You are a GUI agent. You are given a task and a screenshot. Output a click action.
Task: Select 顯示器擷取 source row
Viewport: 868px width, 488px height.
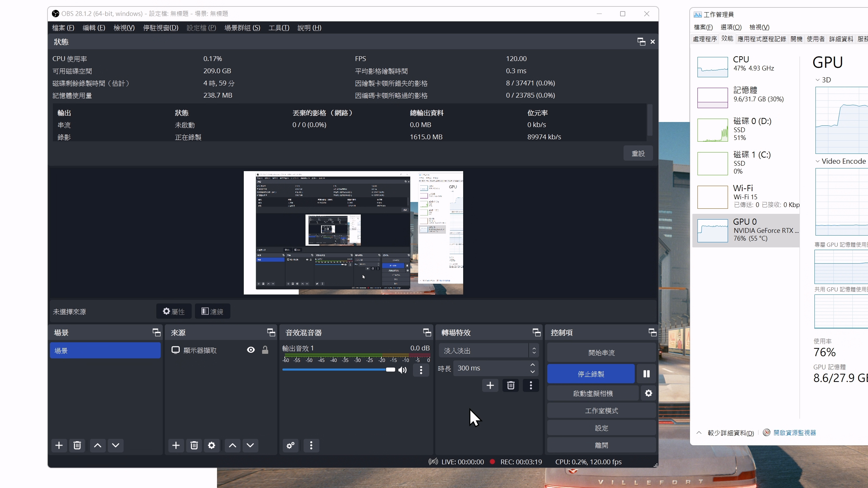221,350
